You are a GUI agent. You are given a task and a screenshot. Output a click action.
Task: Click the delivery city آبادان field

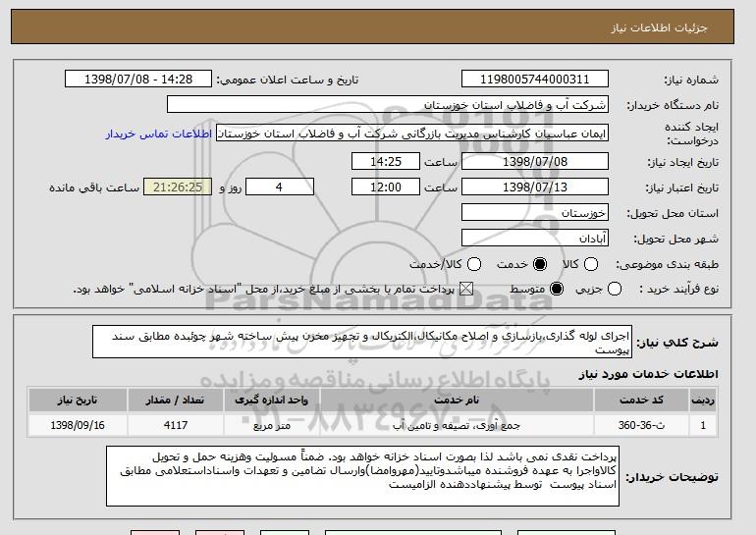click(x=535, y=239)
